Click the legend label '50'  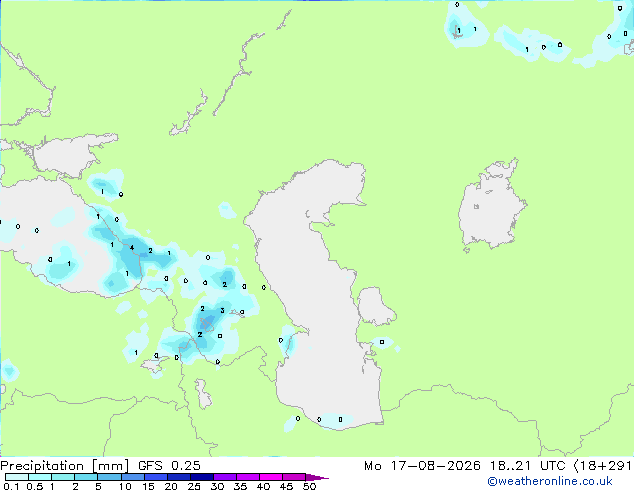(309, 486)
